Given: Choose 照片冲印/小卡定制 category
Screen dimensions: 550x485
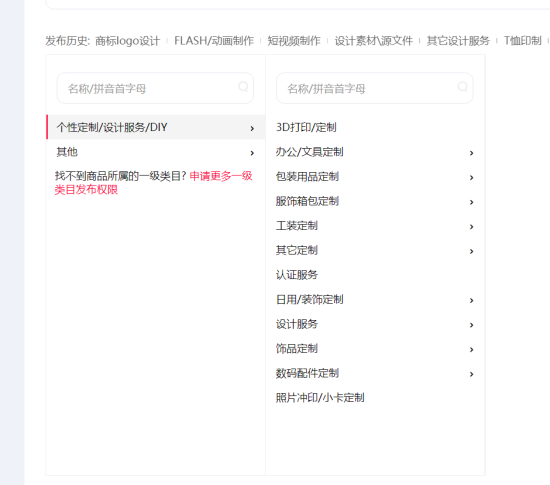Looking at the screenshot, I should [x=320, y=398].
